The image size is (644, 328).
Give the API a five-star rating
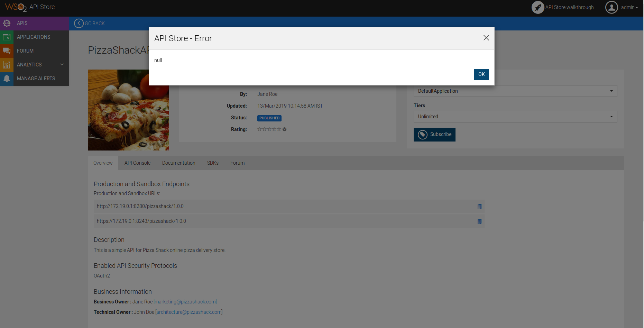(x=279, y=129)
